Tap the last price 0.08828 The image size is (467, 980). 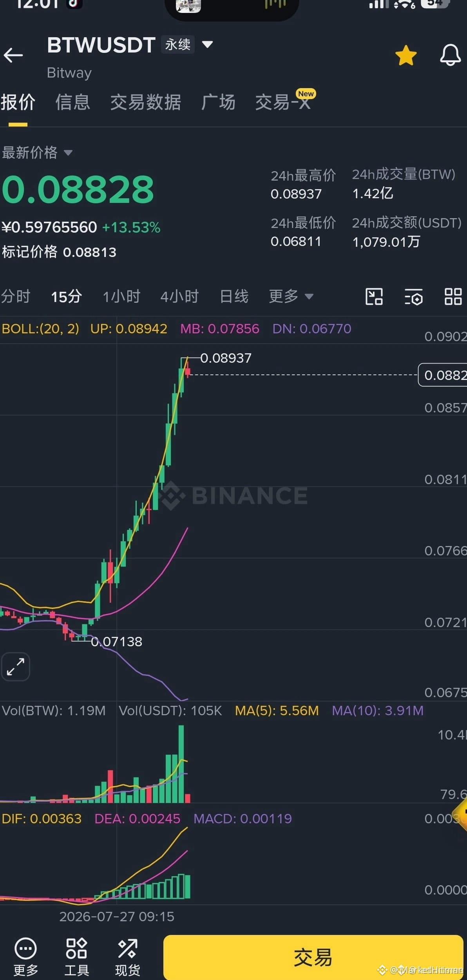coord(78,190)
